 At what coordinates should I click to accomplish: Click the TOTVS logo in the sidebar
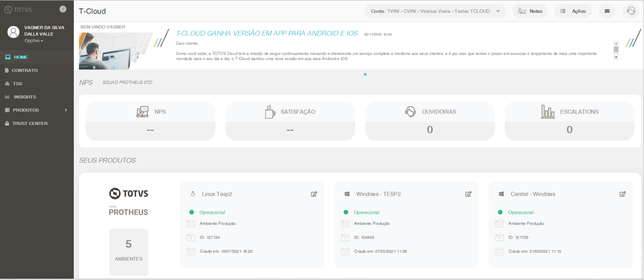pyautogui.click(x=18, y=9)
